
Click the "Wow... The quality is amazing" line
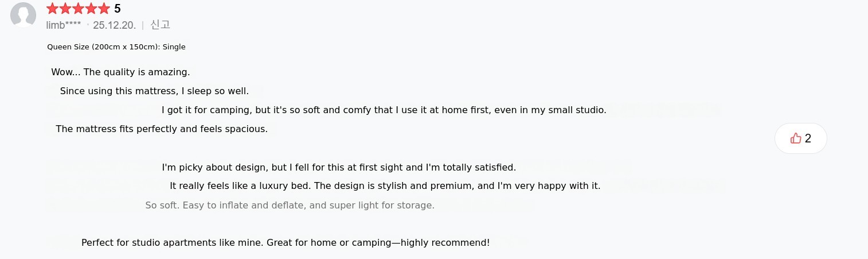click(x=120, y=72)
